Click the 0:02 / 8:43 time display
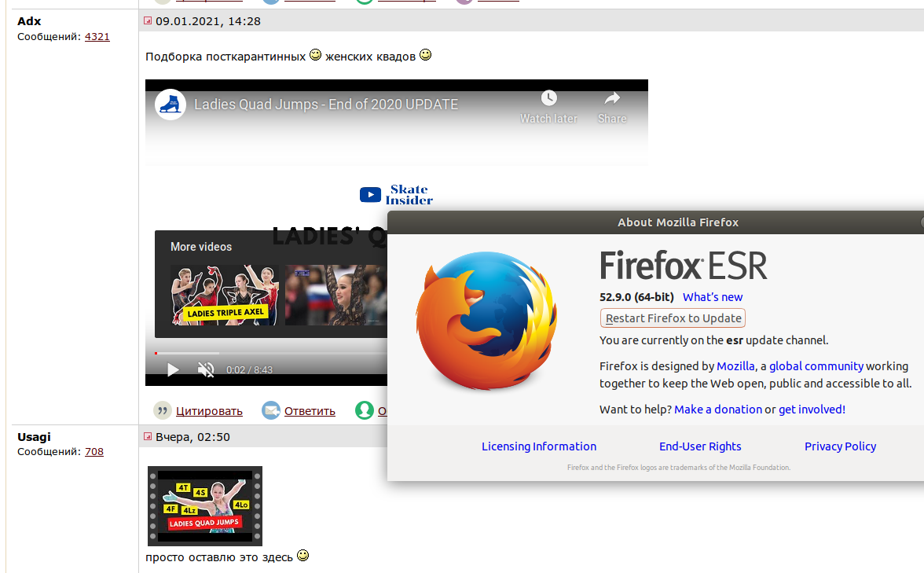The height and width of the screenshot is (573, 924). click(x=249, y=369)
